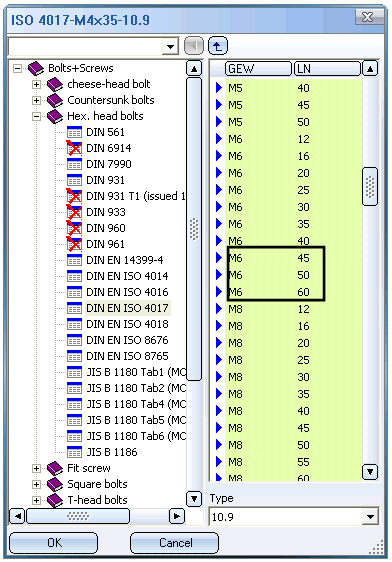Expand the cheese-head bolt tree node
The width and height of the screenshot is (392, 562).
pos(36,85)
